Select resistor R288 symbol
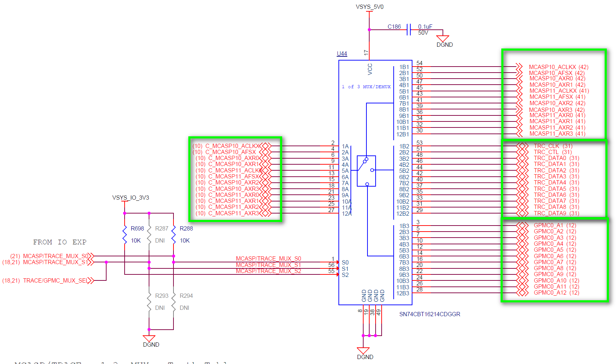This screenshot has width=616, height=364. tap(173, 234)
